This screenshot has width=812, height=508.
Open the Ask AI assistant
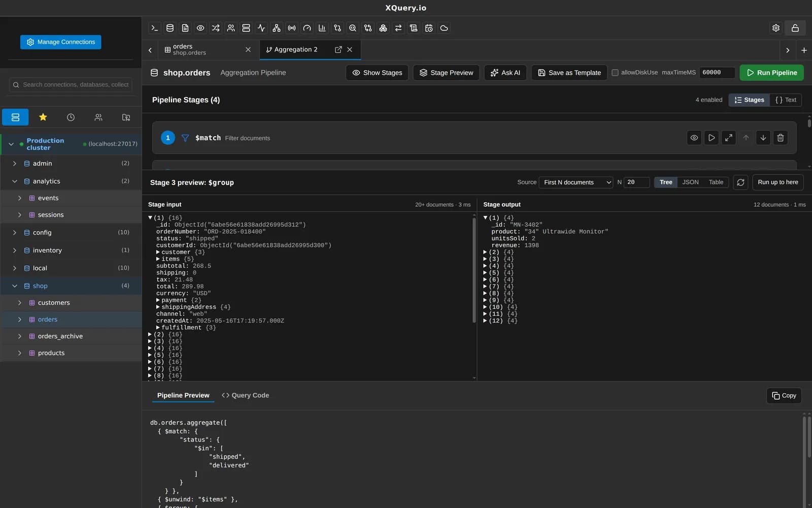(x=505, y=73)
